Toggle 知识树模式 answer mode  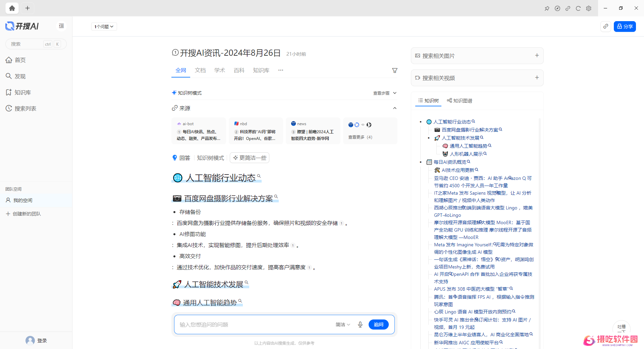210,158
